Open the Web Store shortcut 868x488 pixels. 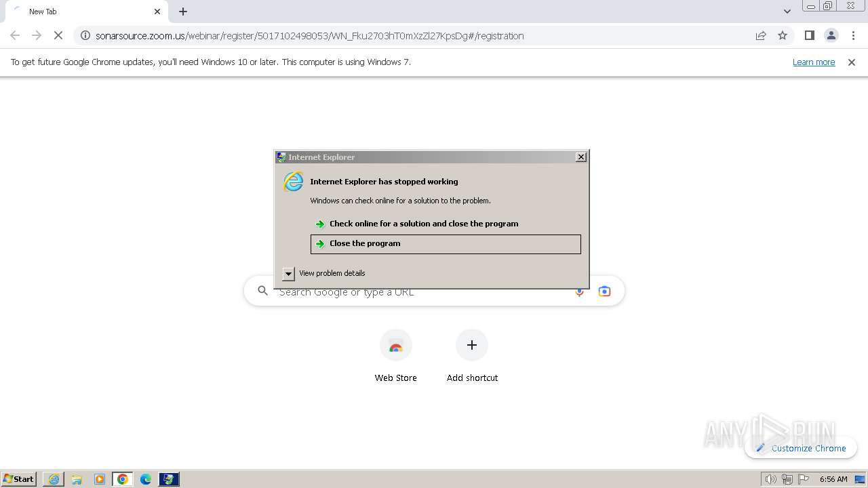click(x=396, y=357)
